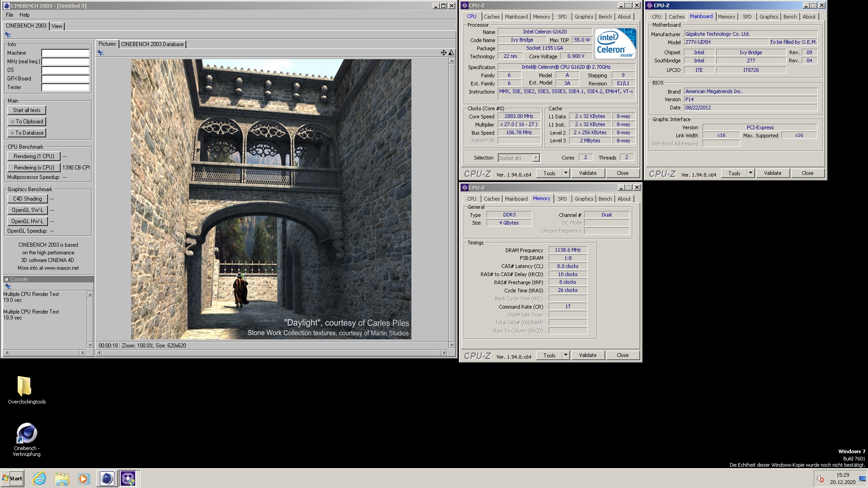Click the pin icon in Pictures panel
The width and height of the screenshot is (868, 488).
coord(100,53)
